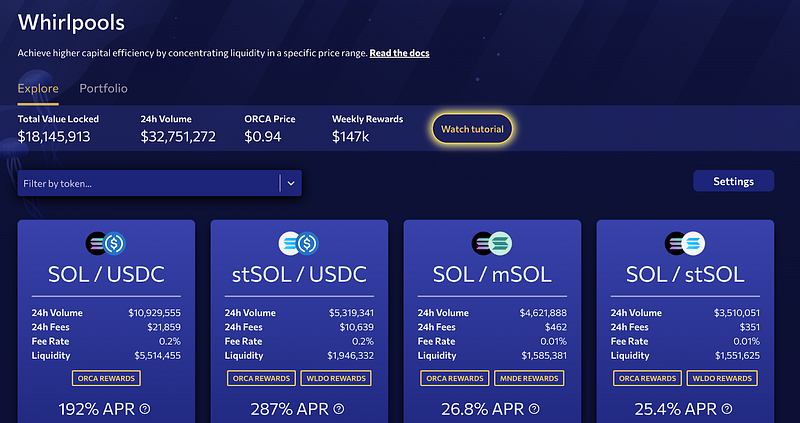The width and height of the screenshot is (800, 423).
Task: Click WLDO REWARDS badge on stSOL / USDC card
Action: (x=335, y=378)
